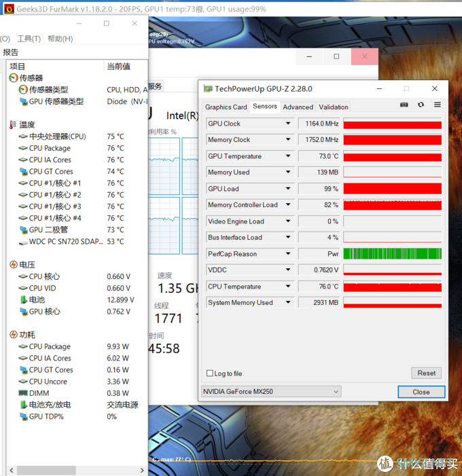The image size is (462, 476).
Task: Click GPU Temperature 73.0 °C value
Action: point(319,156)
